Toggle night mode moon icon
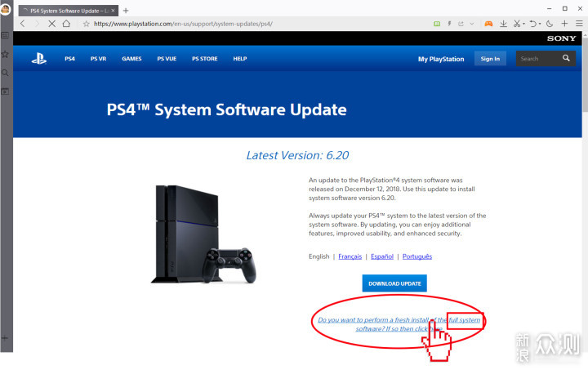 click(550, 24)
